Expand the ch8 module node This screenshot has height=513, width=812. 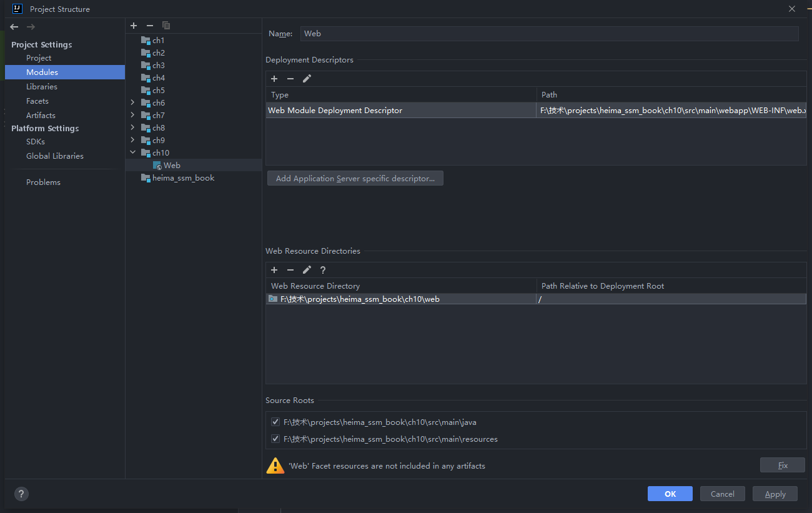click(x=132, y=127)
